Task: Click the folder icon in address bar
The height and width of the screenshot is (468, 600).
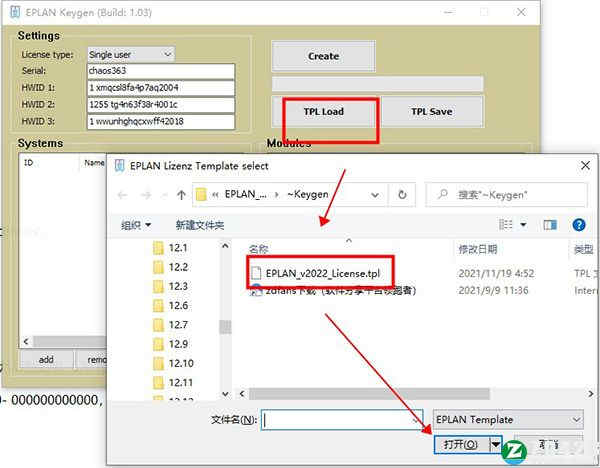Action: 201,195
